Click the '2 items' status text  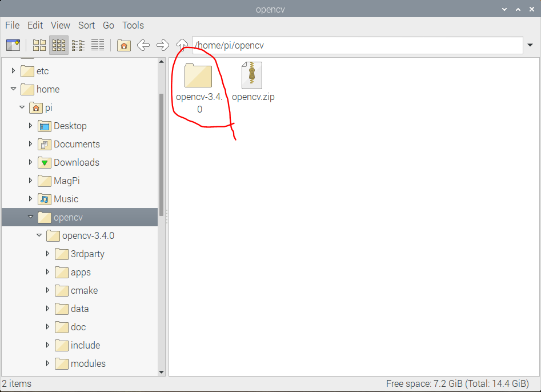(17, 384)
